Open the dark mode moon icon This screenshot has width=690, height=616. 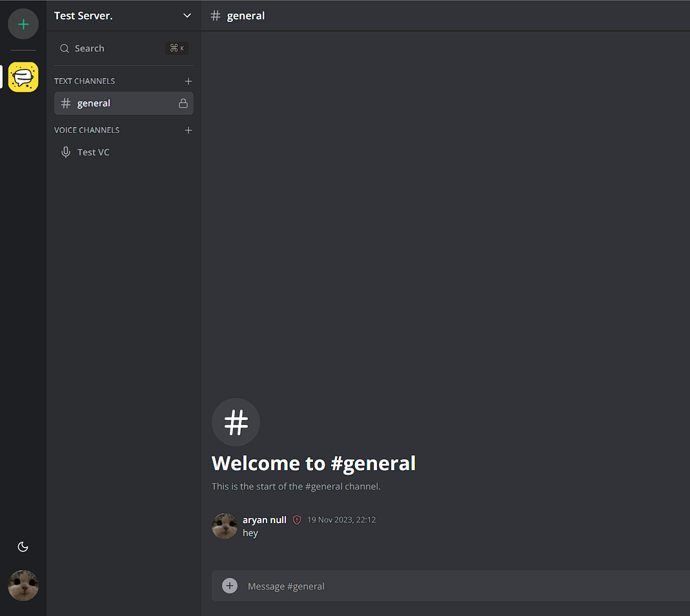click(x=23, y=546)
